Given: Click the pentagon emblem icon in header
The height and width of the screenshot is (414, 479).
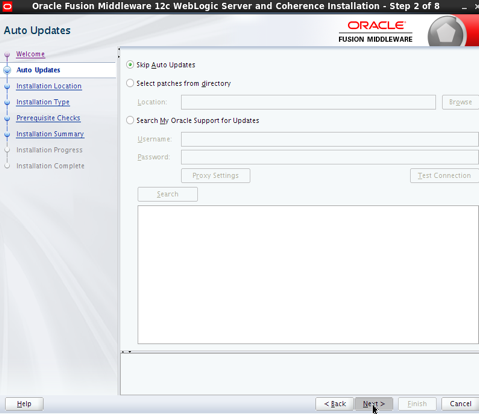Looking at the screenshot, I should pos(446,32).
